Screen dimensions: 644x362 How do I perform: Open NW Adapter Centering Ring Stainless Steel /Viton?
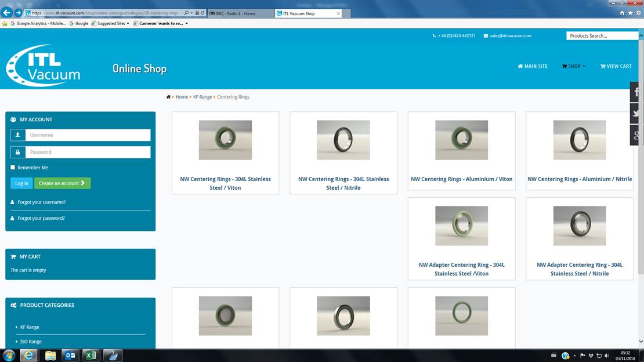(x=461, y=269)
